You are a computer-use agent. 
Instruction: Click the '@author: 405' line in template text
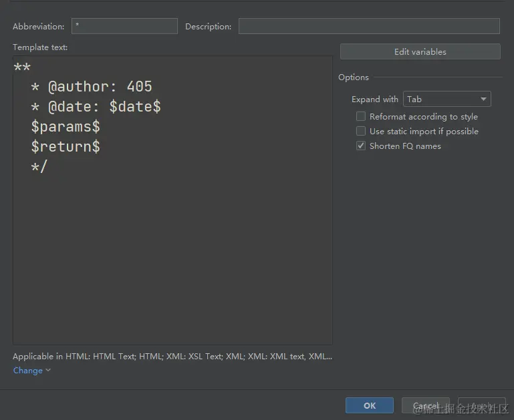pos(92,87)
